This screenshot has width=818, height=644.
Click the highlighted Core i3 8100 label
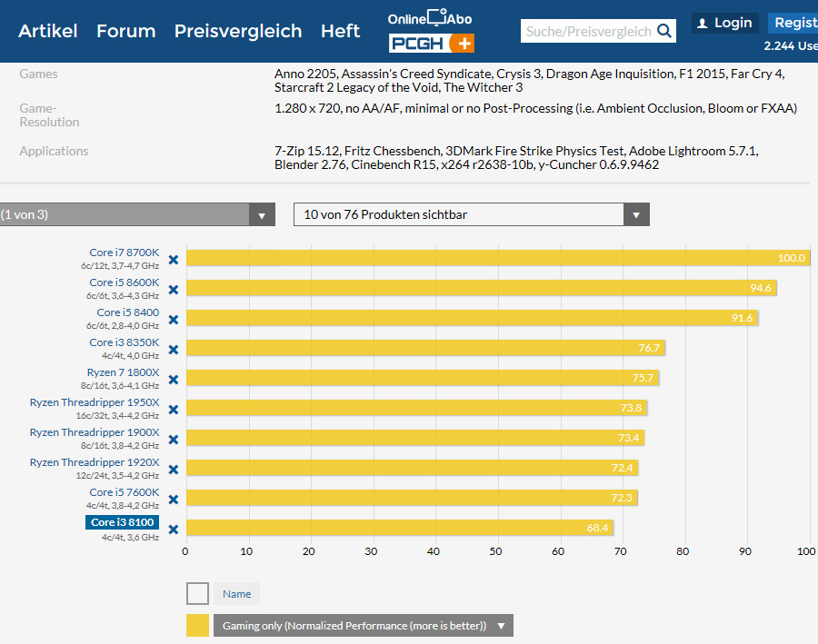pyautogui.click(x=122, y=522)
